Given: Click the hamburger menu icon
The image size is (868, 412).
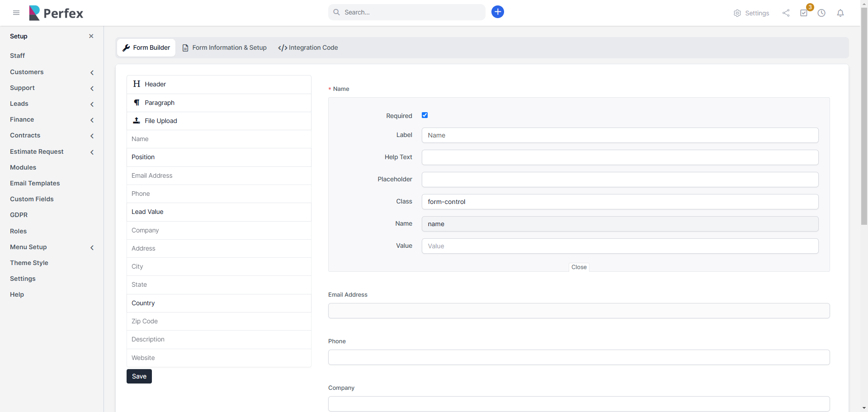Looking at the screenshot, I should click(16, 13).
